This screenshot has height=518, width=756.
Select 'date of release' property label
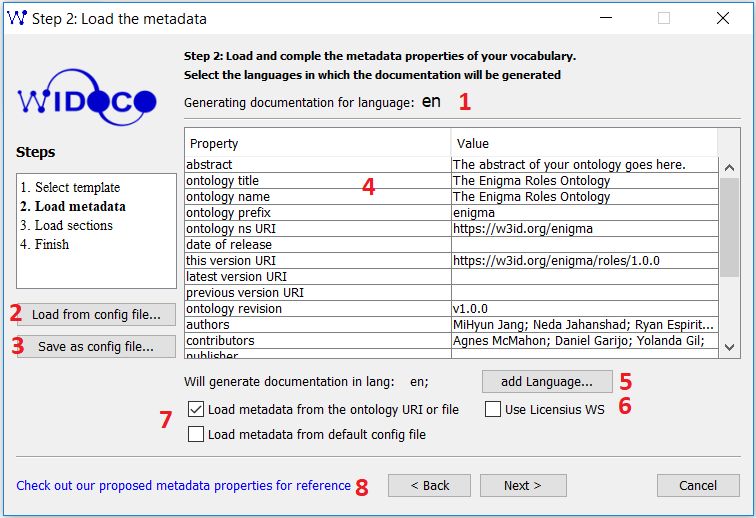click(x=229, y=244)
